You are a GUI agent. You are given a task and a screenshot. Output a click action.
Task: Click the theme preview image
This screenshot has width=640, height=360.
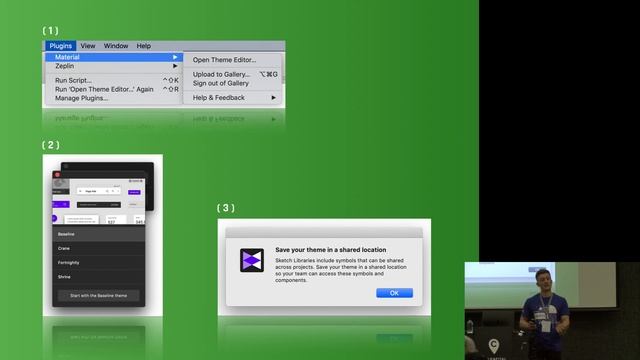pyautogui.click(x=98, y=201)
